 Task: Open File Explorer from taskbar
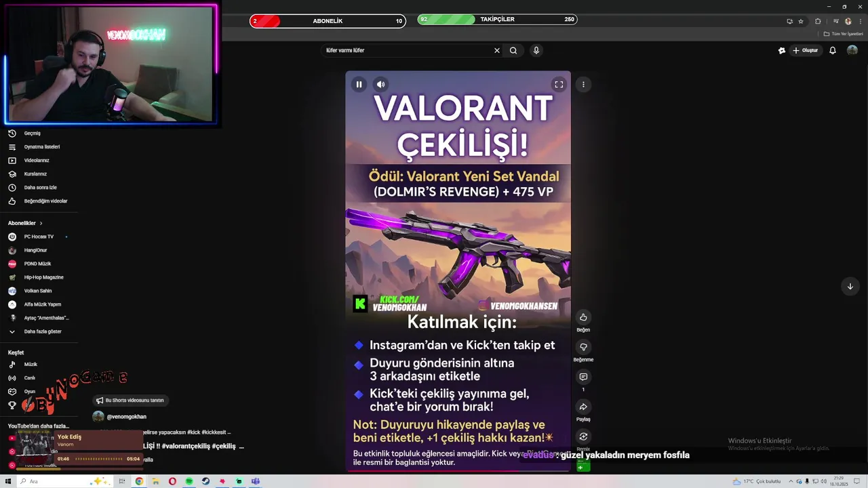click(155, 481)
